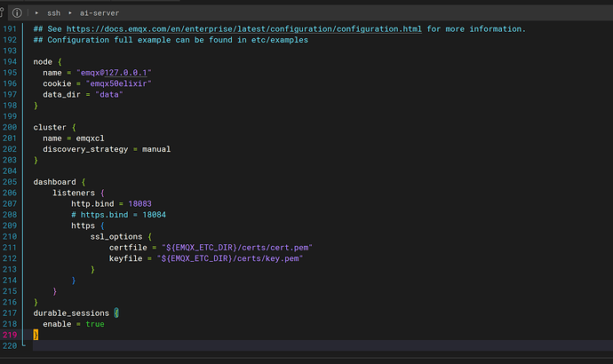
Task: Click the highlighted closing brace on line 219
Action: point(36,335)
